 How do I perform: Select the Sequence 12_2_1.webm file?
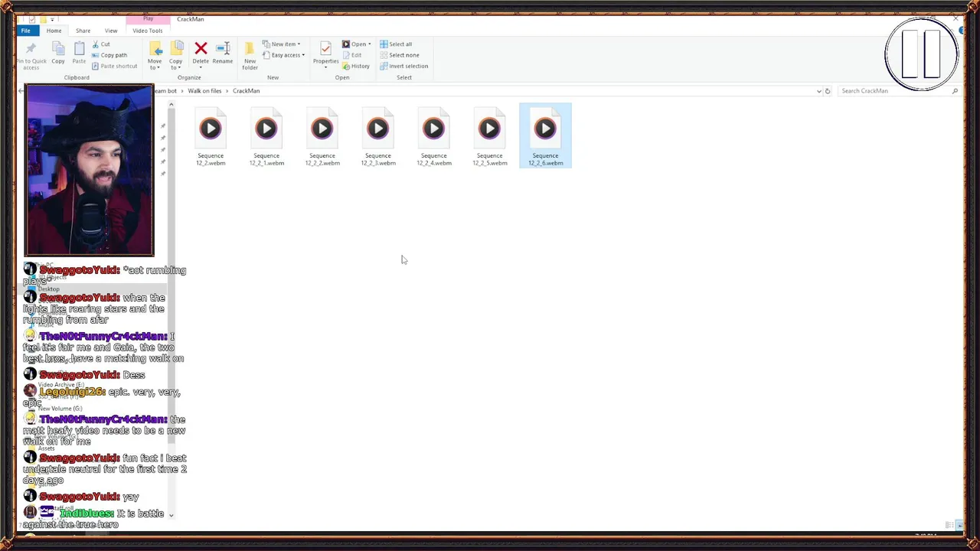pos(266,138)
